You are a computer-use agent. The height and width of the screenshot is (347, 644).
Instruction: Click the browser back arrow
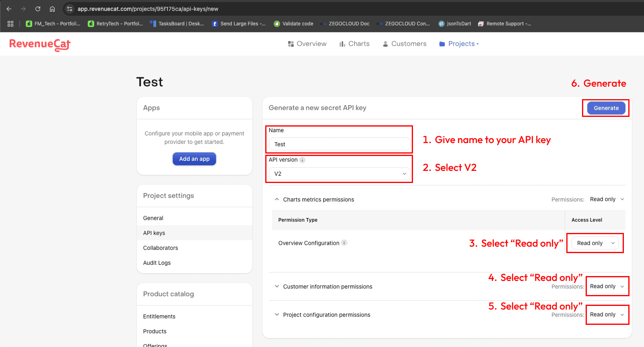click(x=9, y=9)
